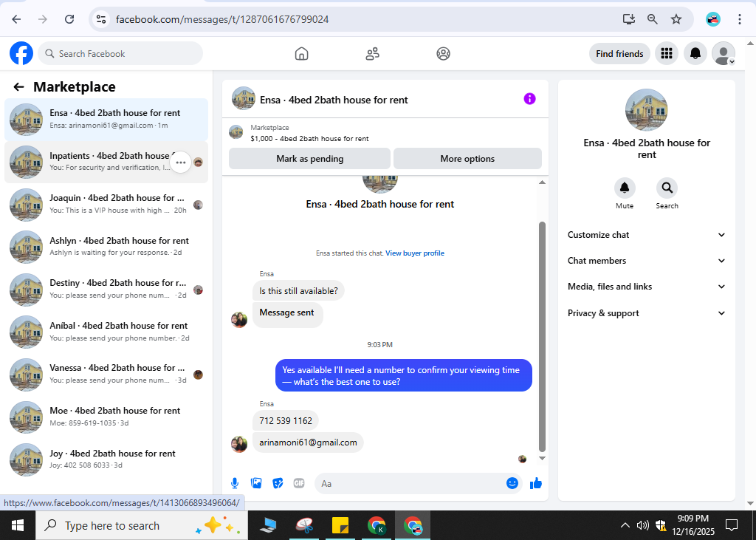Click the taskbar 'Type here to search' box
Image resolution: width=756 pixels, height=540 pixels.
click(142, 525)
